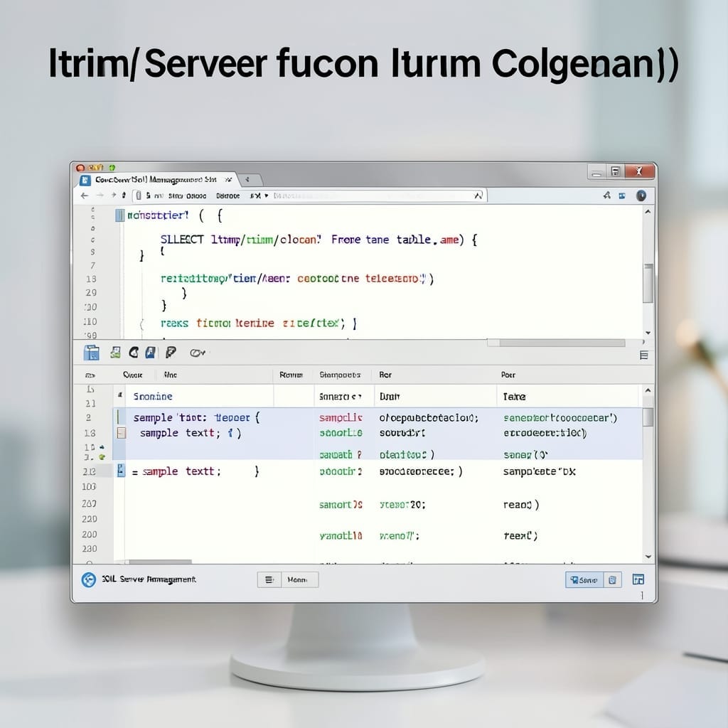Click the editor scroll down arrow
The width and height of the screenshot is (728, 728).
(648, 333)
